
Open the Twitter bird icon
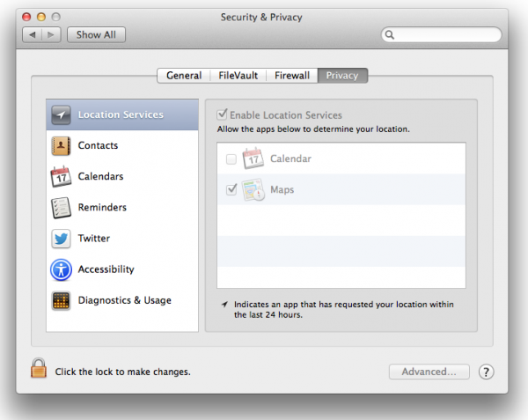click(61, 239)
